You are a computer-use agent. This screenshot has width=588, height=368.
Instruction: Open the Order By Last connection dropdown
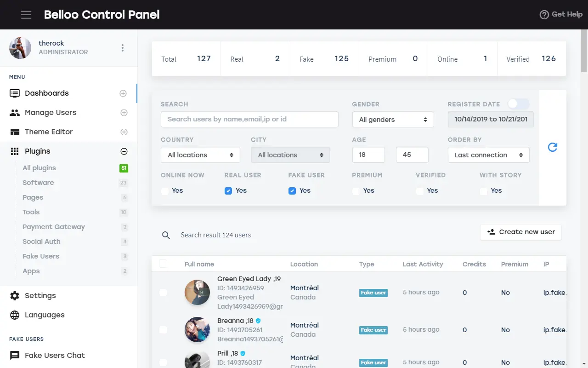(489, 155)
